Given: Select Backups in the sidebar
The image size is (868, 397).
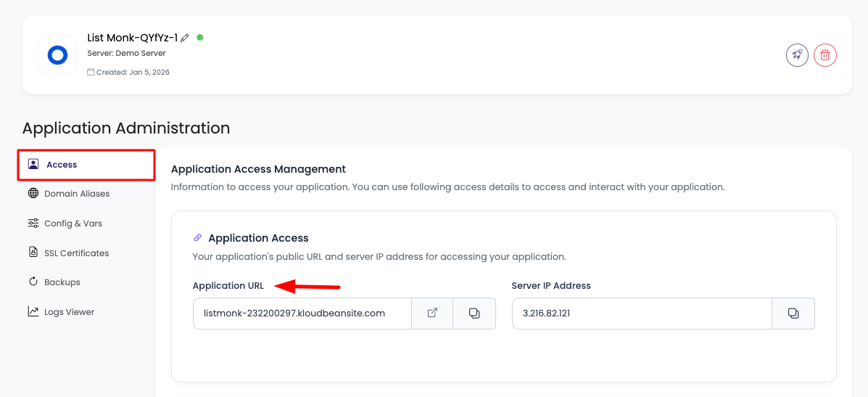Looking at the screenshot, I should pyautogui.click(x=54, y=282).
